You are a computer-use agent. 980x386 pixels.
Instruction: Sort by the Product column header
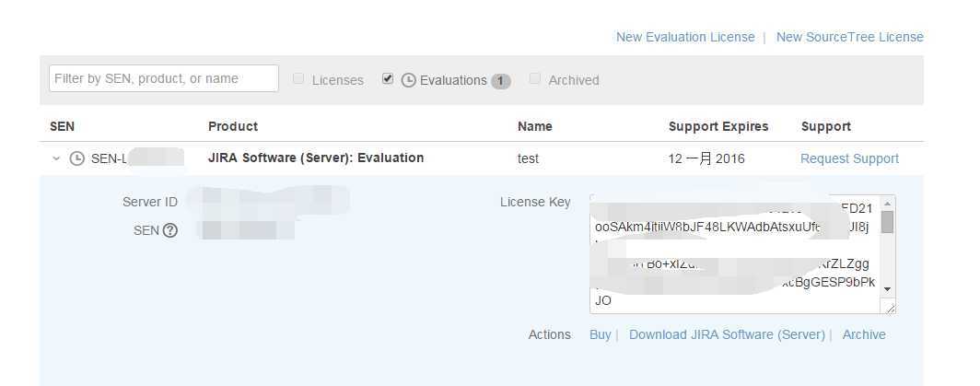pyautogui.click(x=232, y=126)
